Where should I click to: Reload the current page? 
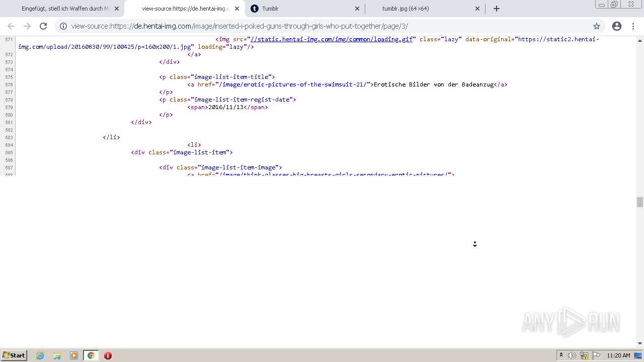[x=43, y=26]
